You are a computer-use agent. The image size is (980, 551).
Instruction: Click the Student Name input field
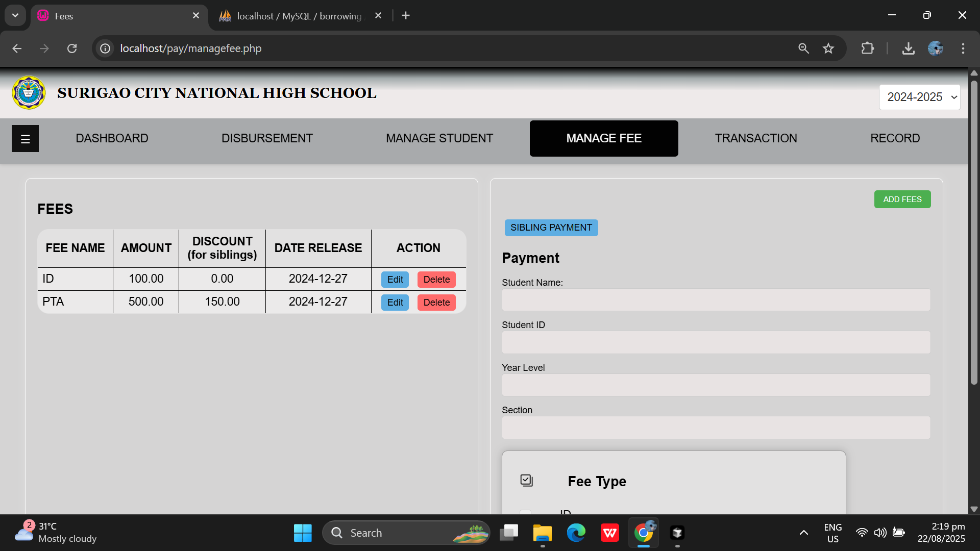coord(716,300)
